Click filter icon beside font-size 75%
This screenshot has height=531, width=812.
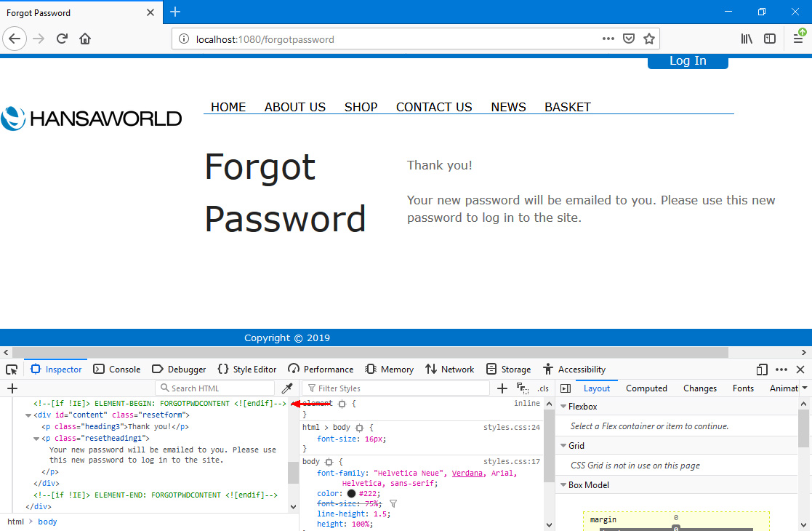(393, 503)
